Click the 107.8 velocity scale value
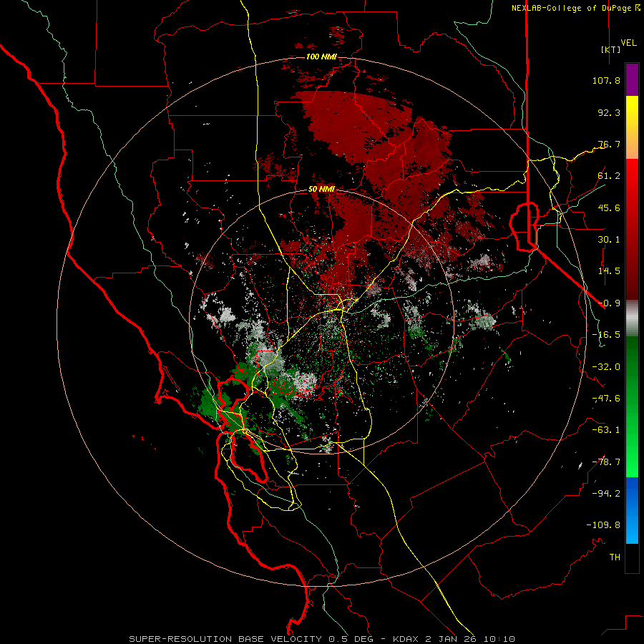Image resolution: width=644 pixels, height=644 pixels. pos(606,80)
